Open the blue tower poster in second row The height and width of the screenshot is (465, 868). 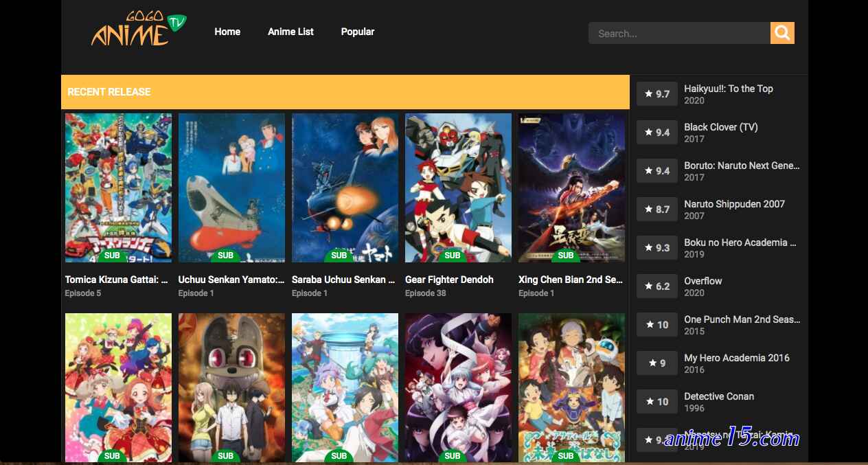point(345,388)
